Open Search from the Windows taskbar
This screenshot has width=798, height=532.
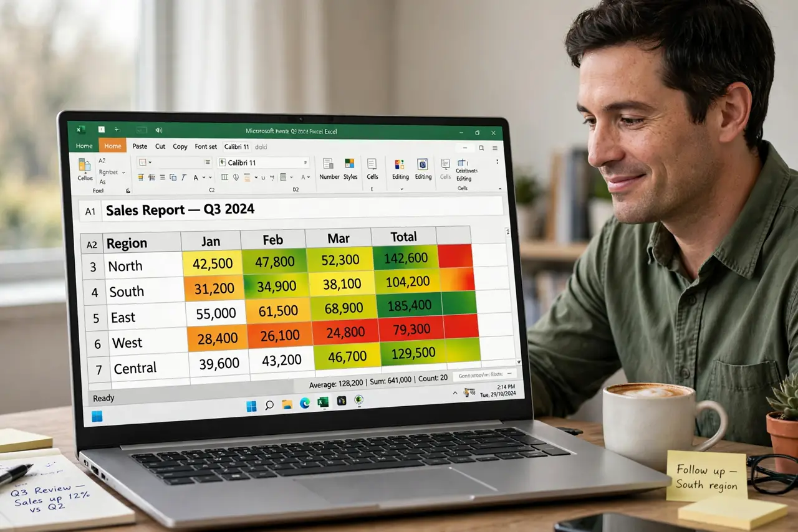(269, 406)
